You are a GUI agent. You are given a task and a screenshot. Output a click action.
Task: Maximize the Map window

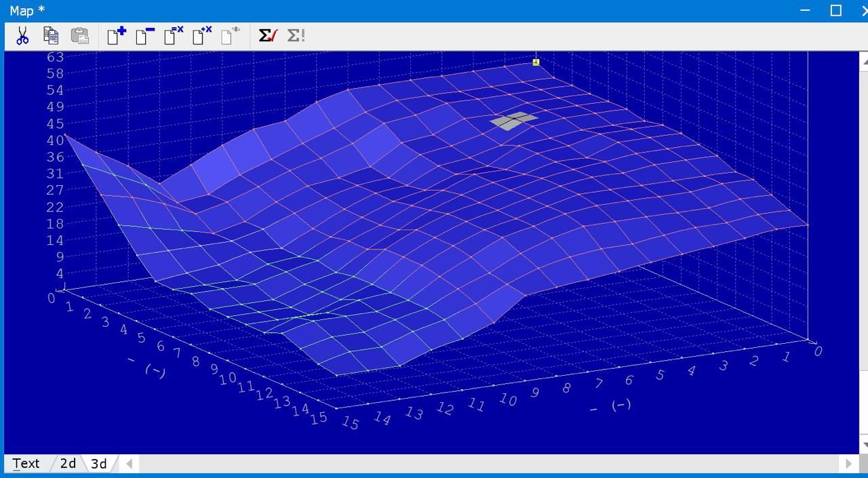tap(836, 11)
